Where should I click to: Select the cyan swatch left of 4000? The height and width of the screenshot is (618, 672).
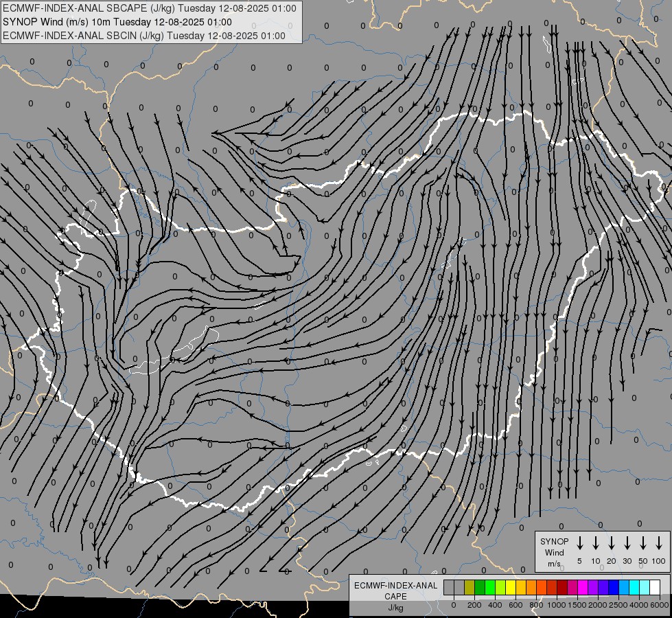click(635, 587)
